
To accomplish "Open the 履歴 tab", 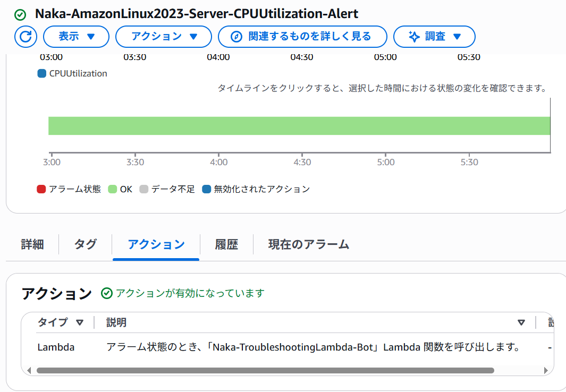I will tap(226, 244).
